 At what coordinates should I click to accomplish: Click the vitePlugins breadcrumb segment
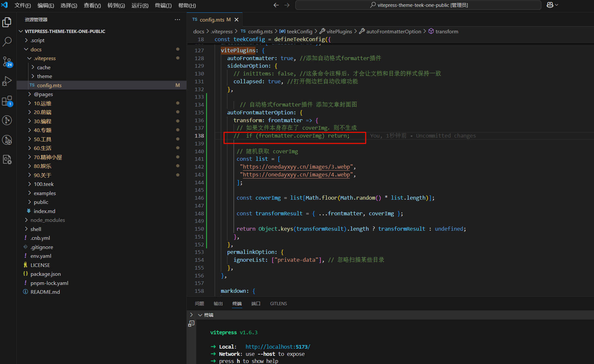336,31
